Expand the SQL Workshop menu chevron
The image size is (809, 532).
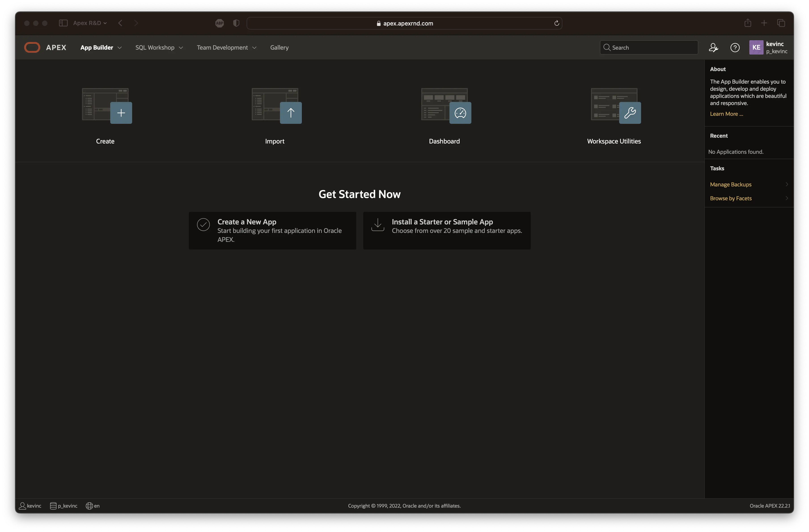[x=181, y=48]
